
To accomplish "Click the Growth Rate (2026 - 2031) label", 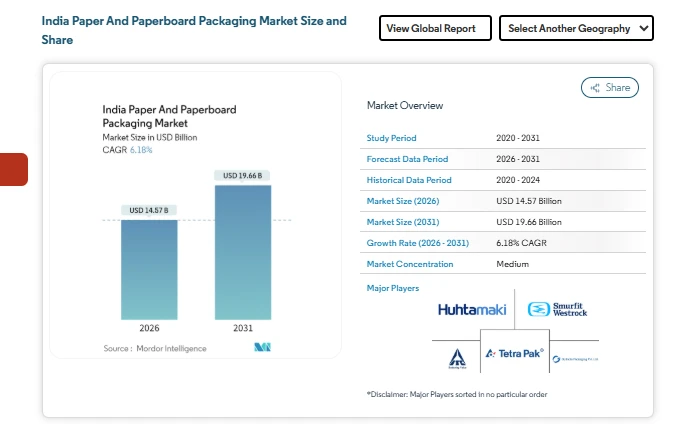I will point(417,243).
